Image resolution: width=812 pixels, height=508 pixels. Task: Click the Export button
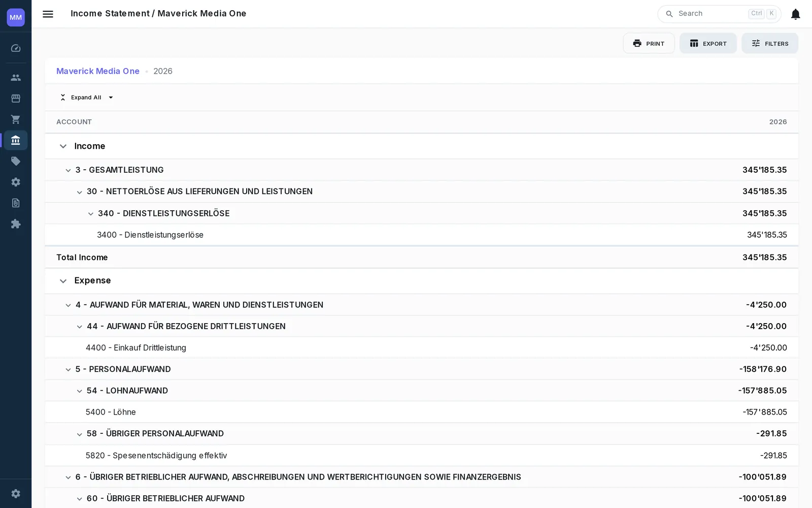(x=708, y=43)
